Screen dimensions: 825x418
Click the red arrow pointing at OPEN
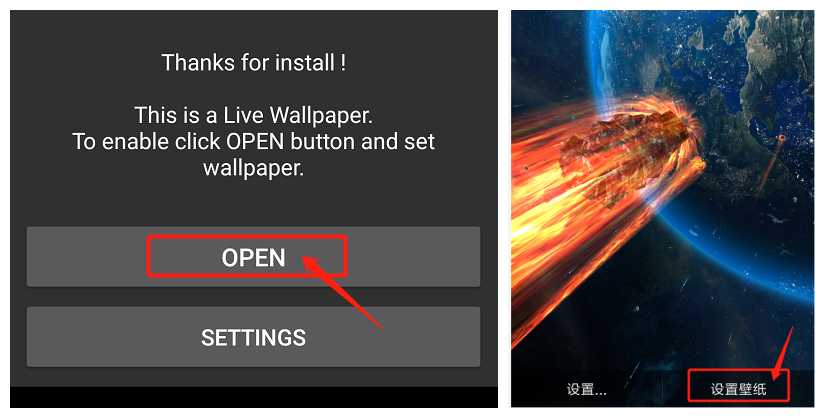[342, 291]
